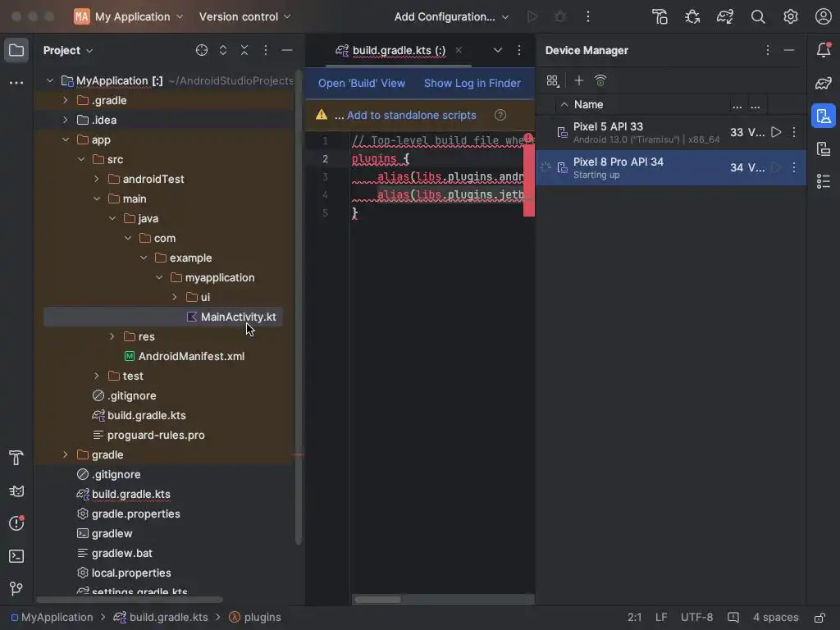The height and width of the screenshot is (630, 840).
Task: Click the UTF-8 encoding indicator
Action: [x=696, y=617]
